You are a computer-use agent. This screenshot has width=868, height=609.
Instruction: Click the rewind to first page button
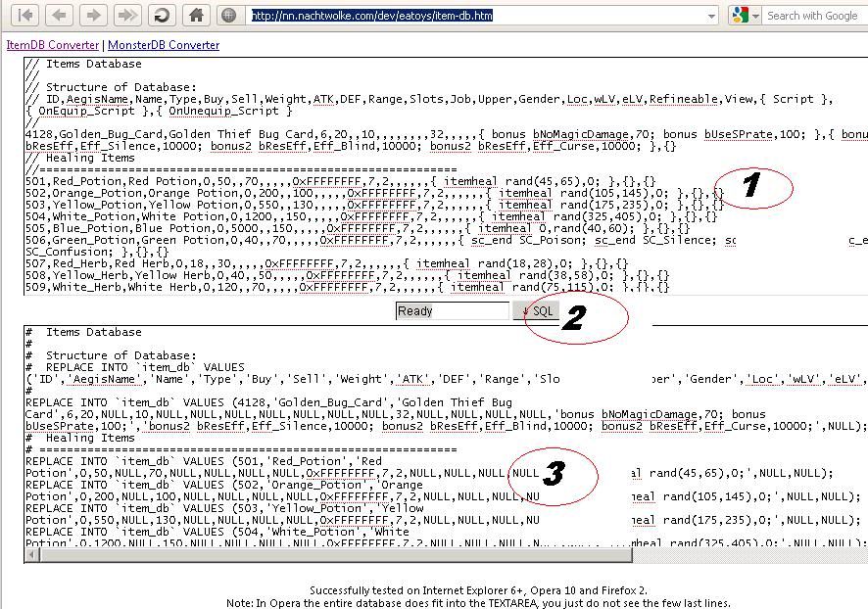[25, 15]
